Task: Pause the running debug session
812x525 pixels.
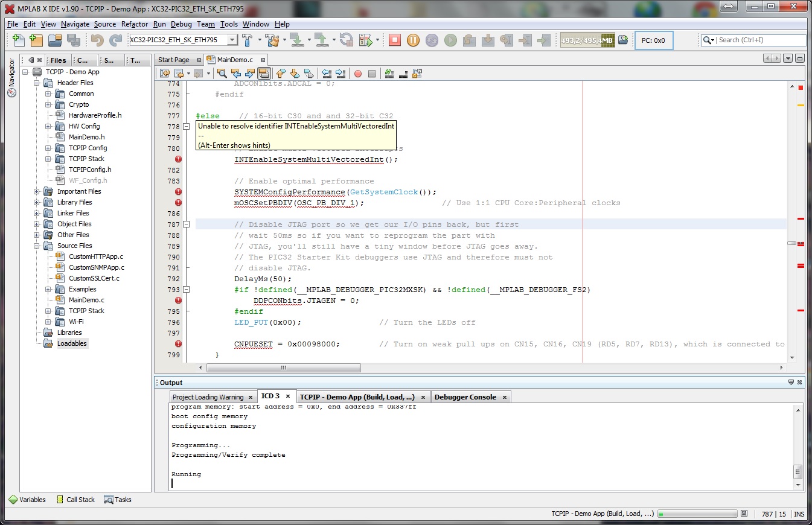Action: (413, 40)
